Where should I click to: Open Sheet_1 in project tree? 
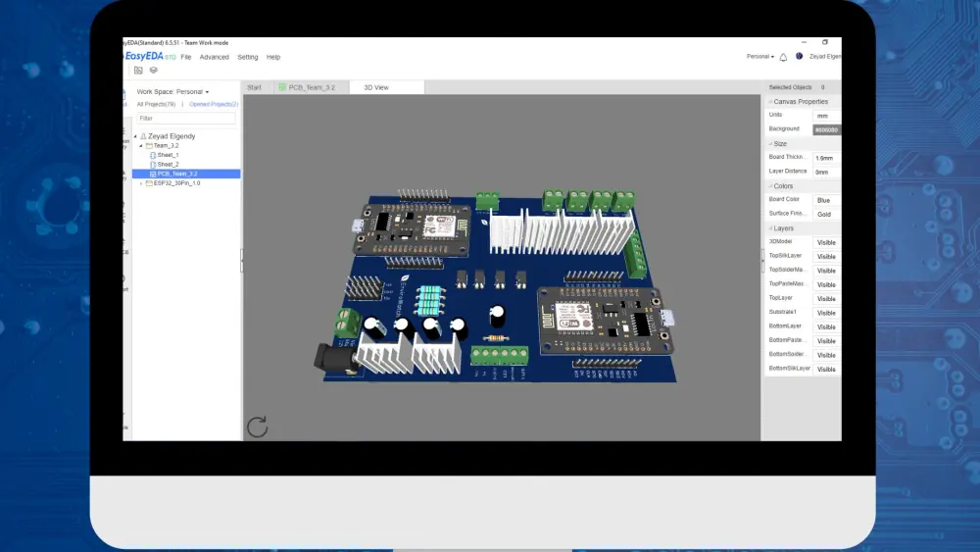[169, 155]
